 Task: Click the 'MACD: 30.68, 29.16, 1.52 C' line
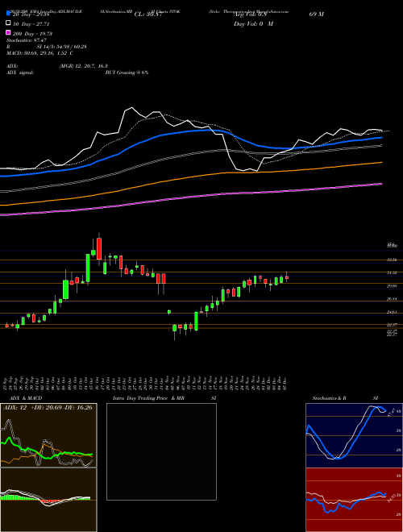[x=40, y=53]
